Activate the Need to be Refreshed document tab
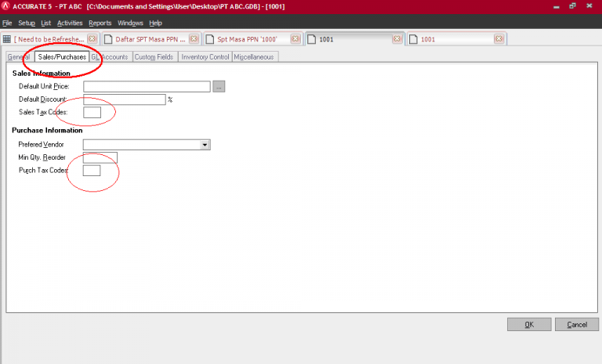 click(x=49, y=39)
